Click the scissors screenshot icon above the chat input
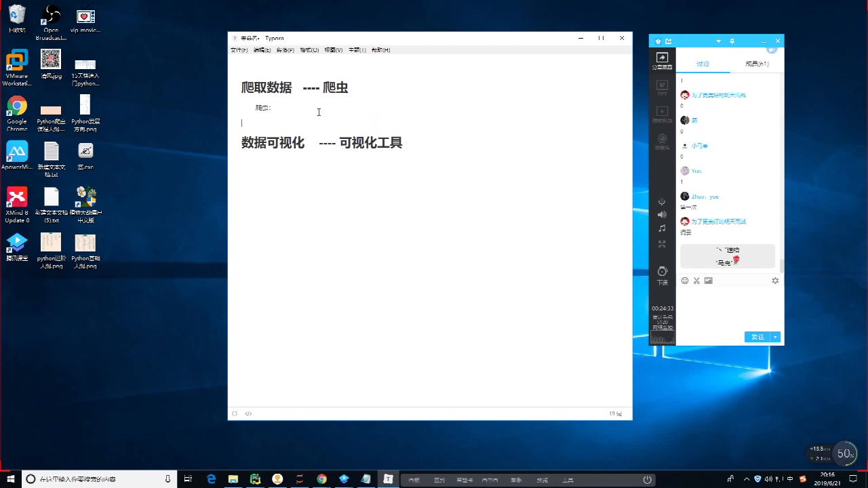The image size is (868, 488). click(x=696, y=280)
